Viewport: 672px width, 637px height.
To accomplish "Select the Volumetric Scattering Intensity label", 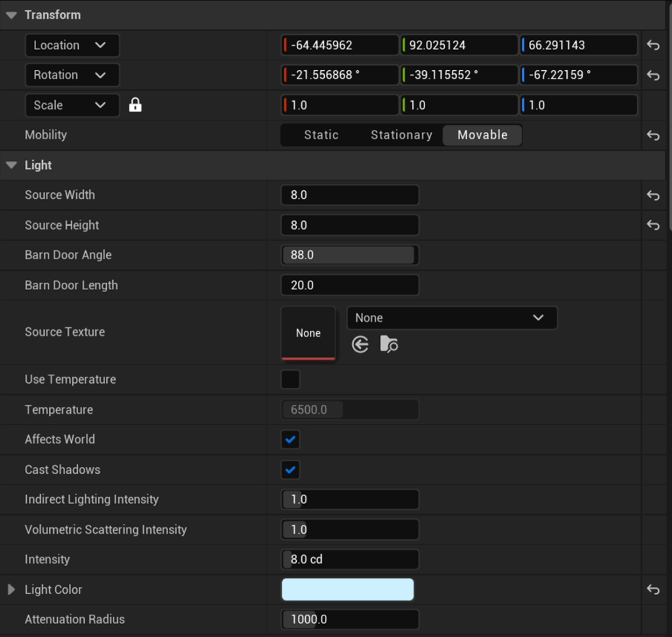I will point(106,529).
